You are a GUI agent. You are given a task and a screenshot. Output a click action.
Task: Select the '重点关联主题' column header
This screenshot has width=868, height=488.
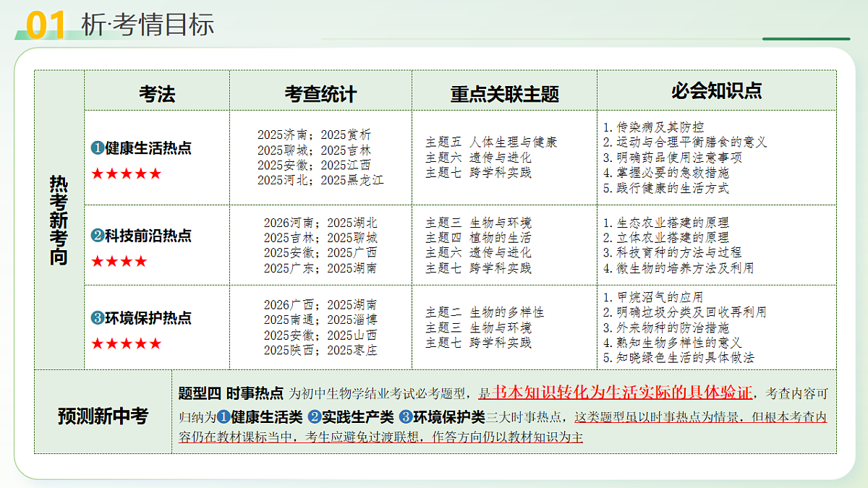pos(505,94)
